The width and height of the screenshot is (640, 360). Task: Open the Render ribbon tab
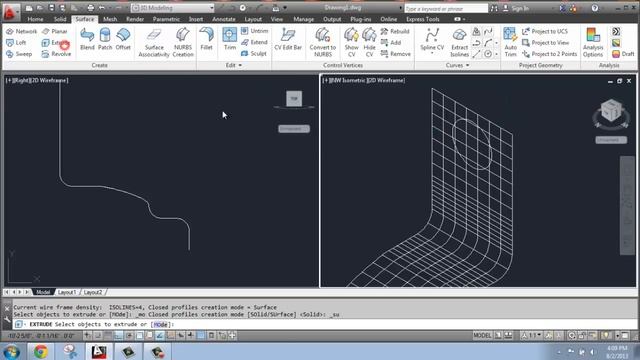coord(135,19)
